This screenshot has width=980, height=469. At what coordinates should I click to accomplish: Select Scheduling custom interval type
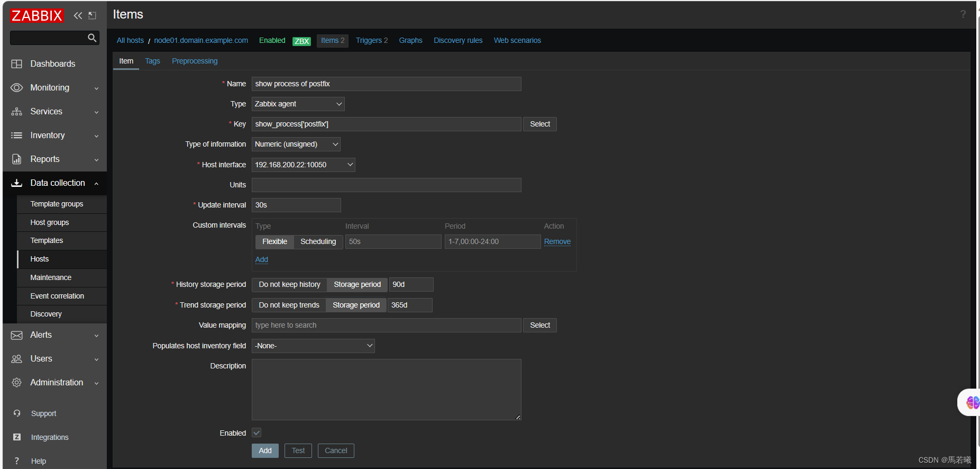point(318,241)
